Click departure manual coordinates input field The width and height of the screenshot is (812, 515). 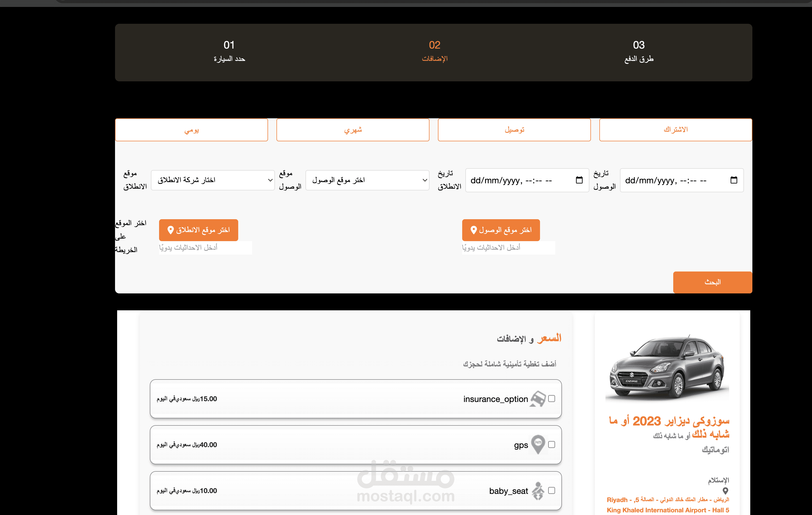click(205, 248)
